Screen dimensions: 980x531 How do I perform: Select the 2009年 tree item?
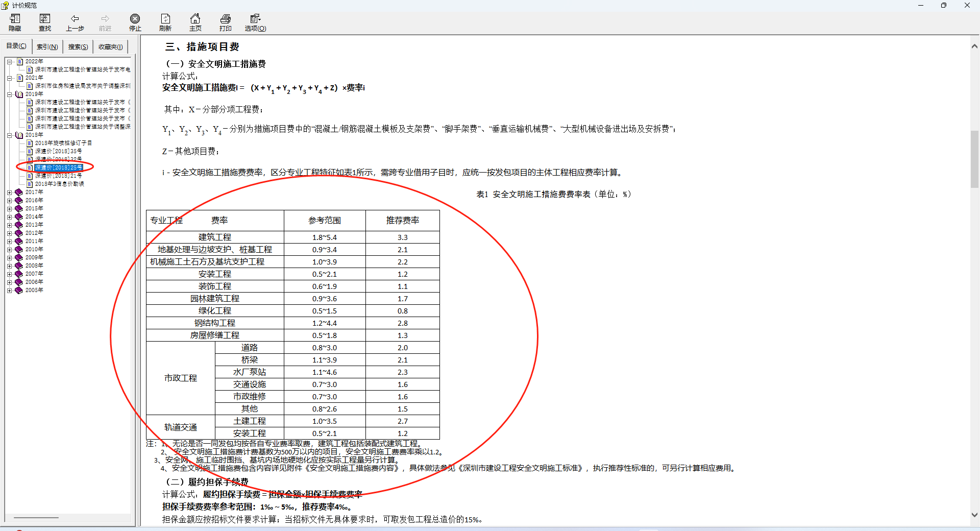point(34,258)
